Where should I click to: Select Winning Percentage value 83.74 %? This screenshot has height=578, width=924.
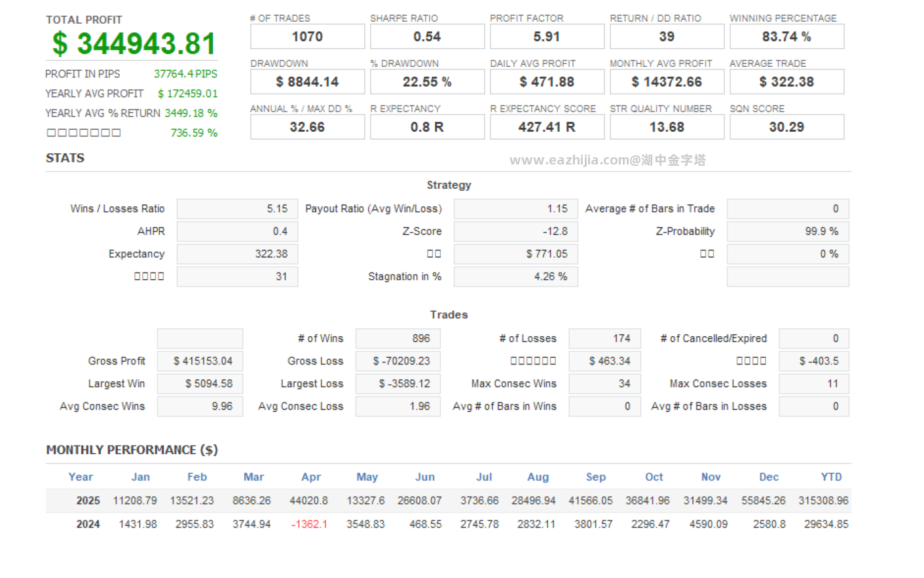(x=786, y=37)
